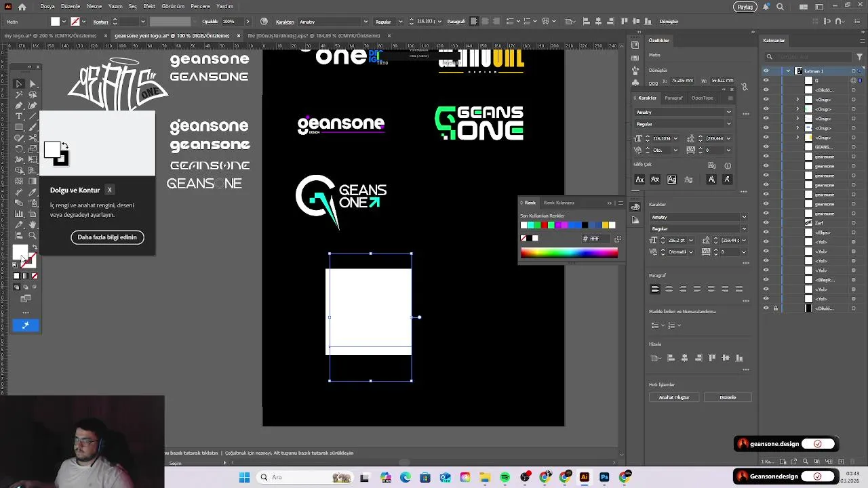Open Renk panel menu icon

coord(620,203)
